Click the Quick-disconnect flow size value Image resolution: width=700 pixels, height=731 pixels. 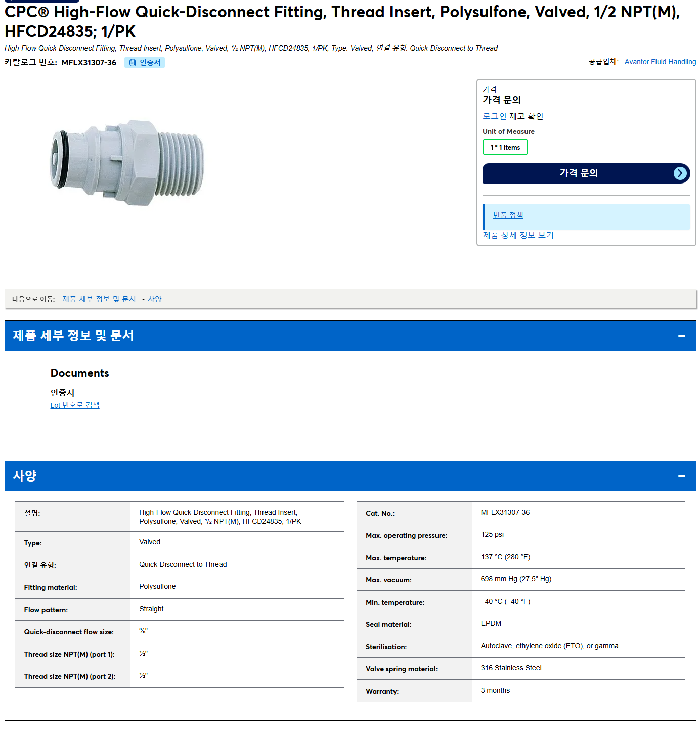point(143,631)
